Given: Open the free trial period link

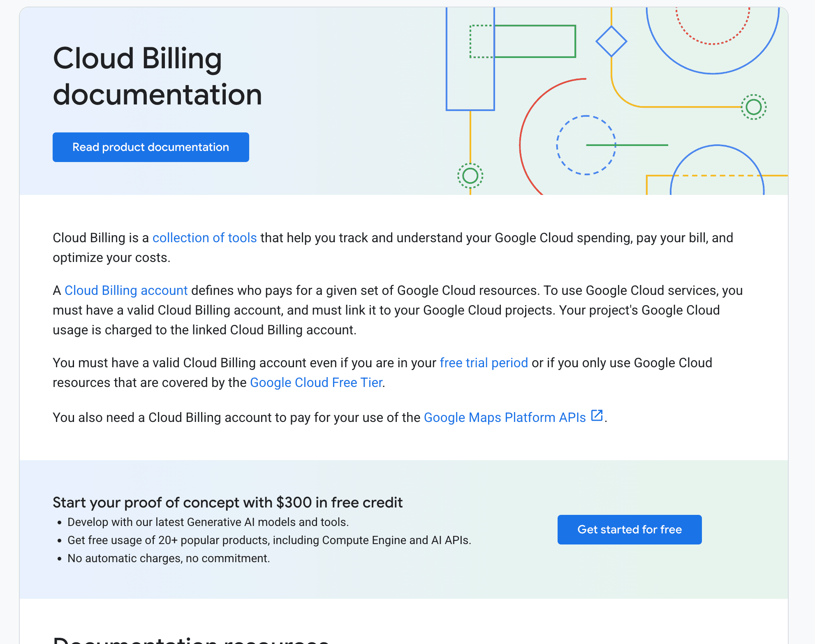Looking at the screenshot, I should [484, 363].
